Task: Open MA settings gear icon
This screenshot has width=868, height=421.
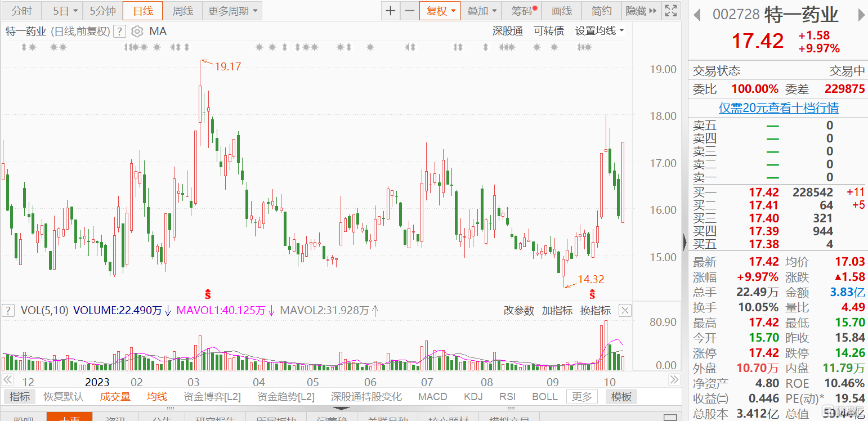Action: [x=137, y=32]
